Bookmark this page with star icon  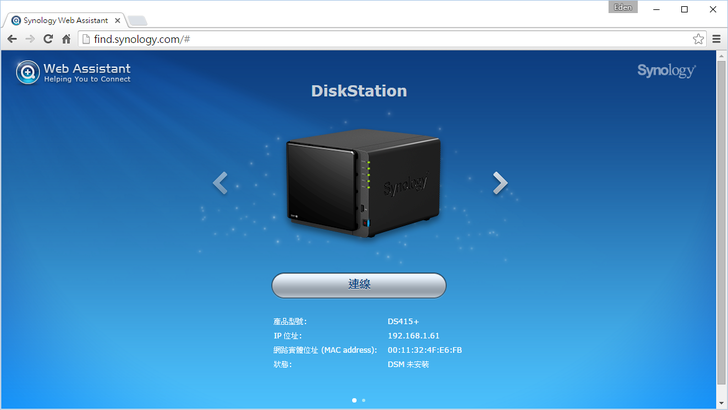(698, 39)
